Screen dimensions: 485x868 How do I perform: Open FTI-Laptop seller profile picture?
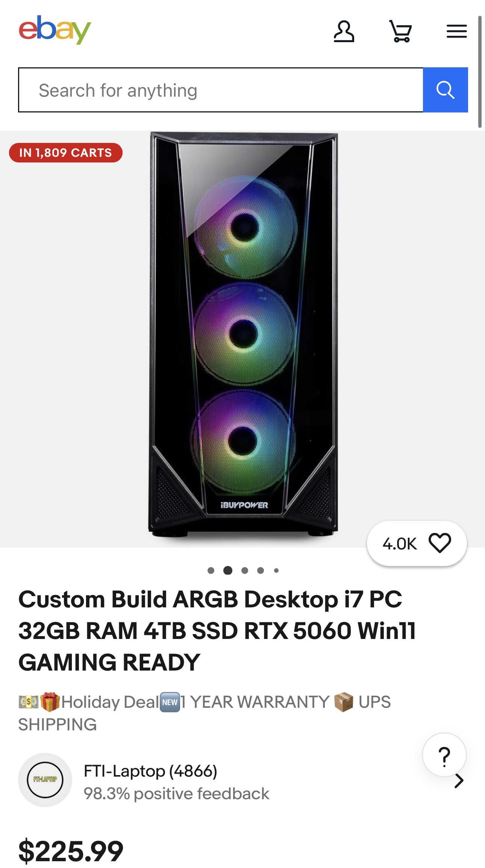[x=45, y=780]
